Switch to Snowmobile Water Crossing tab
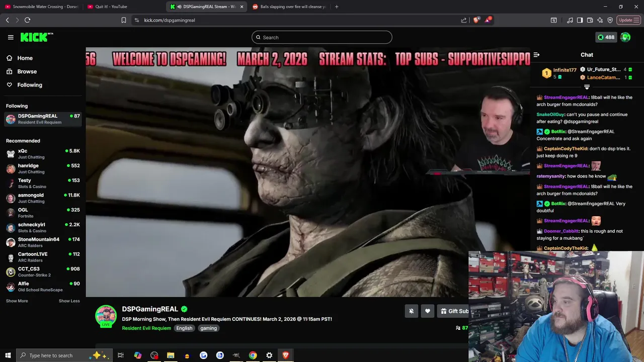The image size is (644, 362). pos(42,7)
